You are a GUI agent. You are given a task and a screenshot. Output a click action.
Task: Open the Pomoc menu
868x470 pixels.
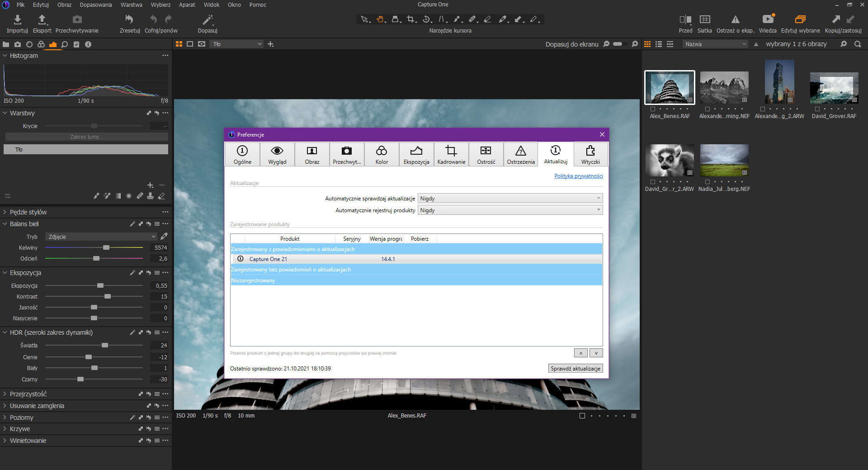point(258,5)
